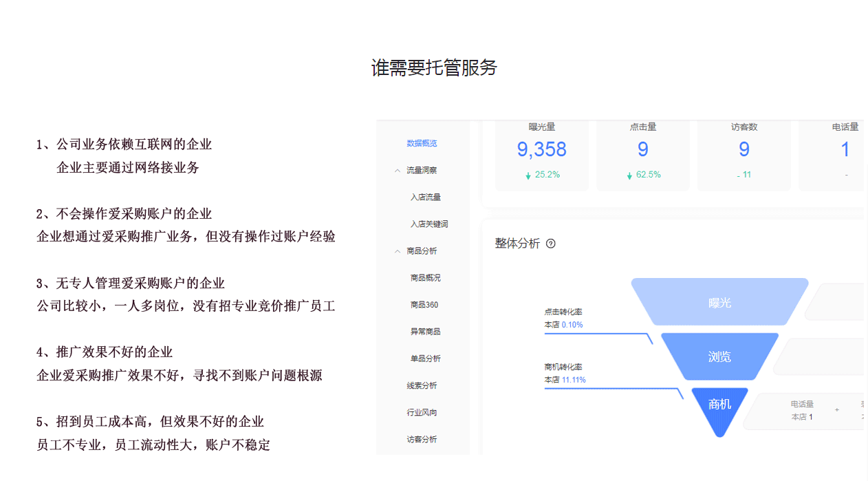Click the 62.5% down arrow in 点击量
The width and height of the screenshot is (868, 481).
(x=629, y=175)
